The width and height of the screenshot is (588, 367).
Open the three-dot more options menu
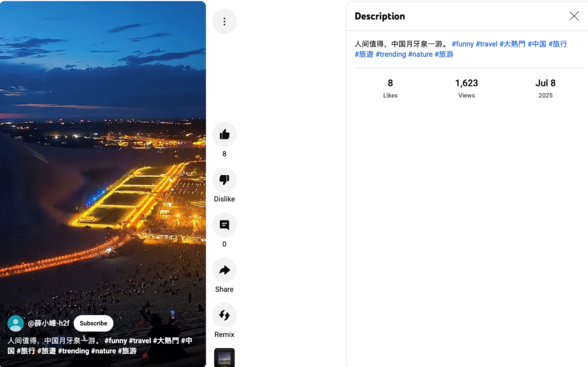[224, 22]
